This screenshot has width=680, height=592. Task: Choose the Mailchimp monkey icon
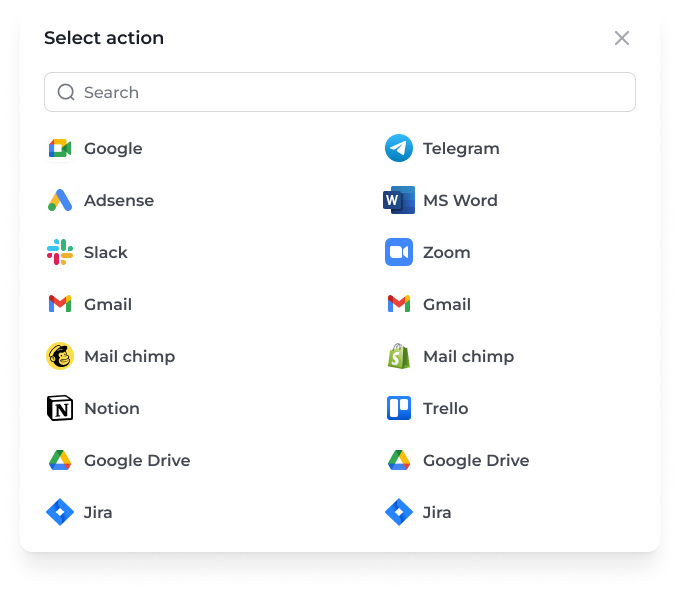(60, 356)
